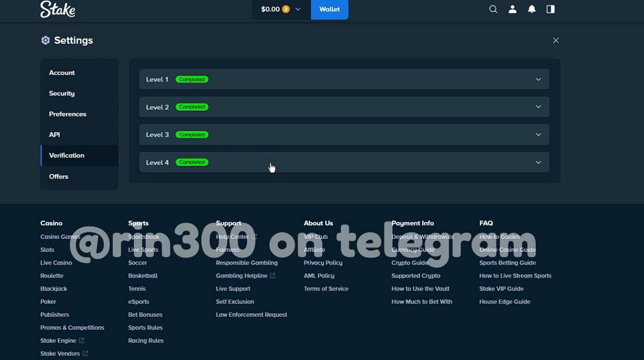The height and width of the screenshot is (360, 644).
Task: Select the Preferences settings tab
Action: tap(79, 114)
